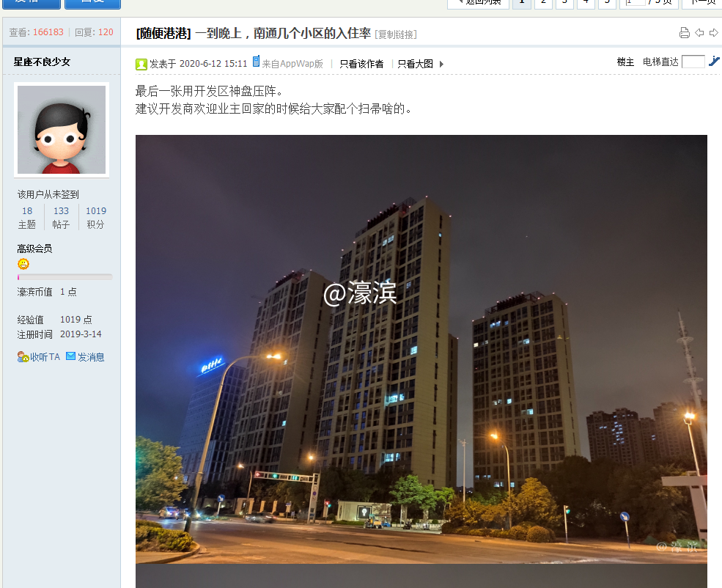Click the smiley medal icon under 高级会员
The height and width of the screenshot is (588, 722).
coord(23,263)
